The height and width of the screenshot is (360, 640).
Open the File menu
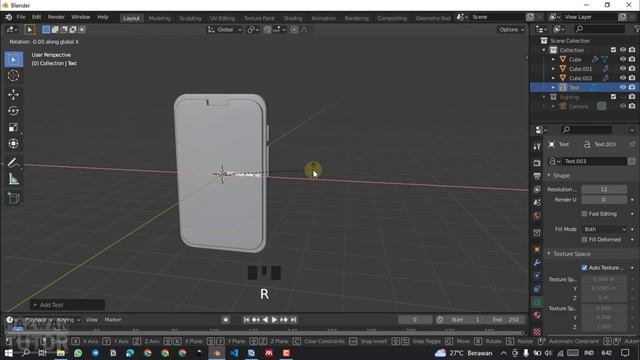tap(21, 17)
